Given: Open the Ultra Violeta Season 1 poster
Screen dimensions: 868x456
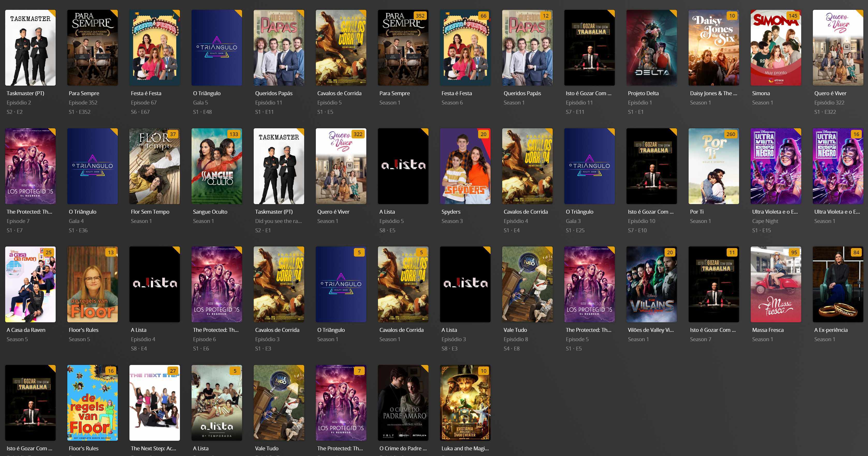Looking at the screenshot, I should coord(838,166).
